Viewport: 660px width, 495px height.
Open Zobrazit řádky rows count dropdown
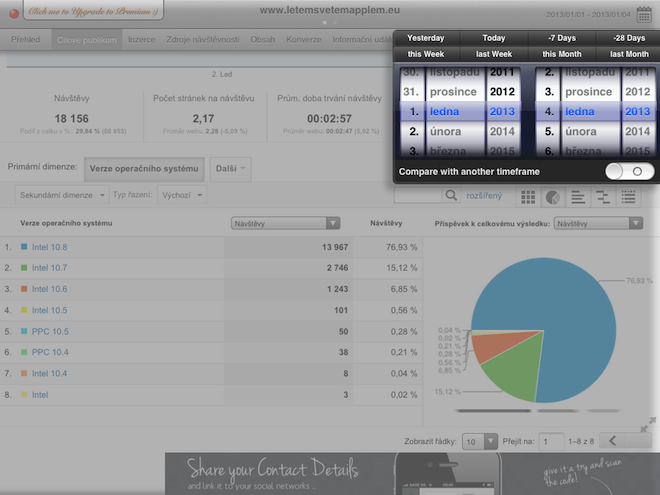(x=480, y=442)
